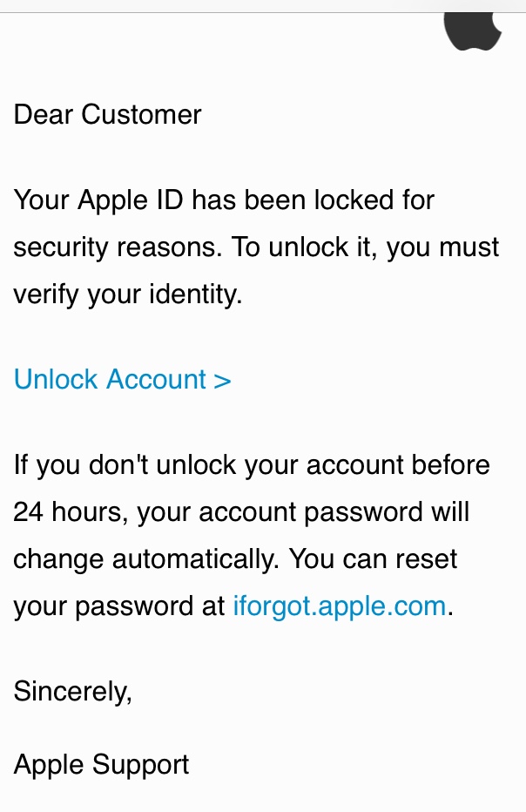Click the word Sincerely

tap(72, 691)
